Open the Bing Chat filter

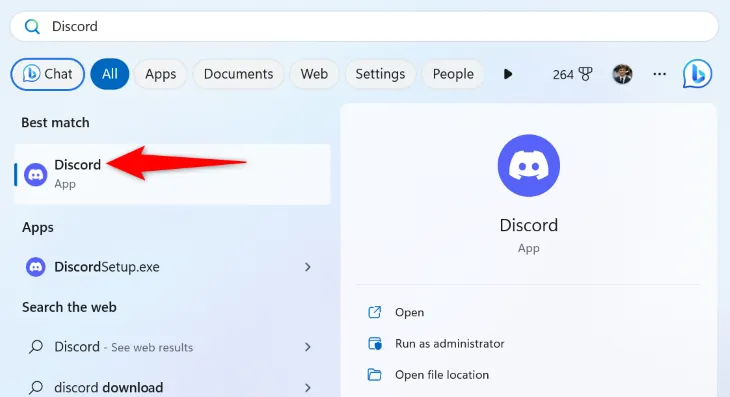coord(47,74)
